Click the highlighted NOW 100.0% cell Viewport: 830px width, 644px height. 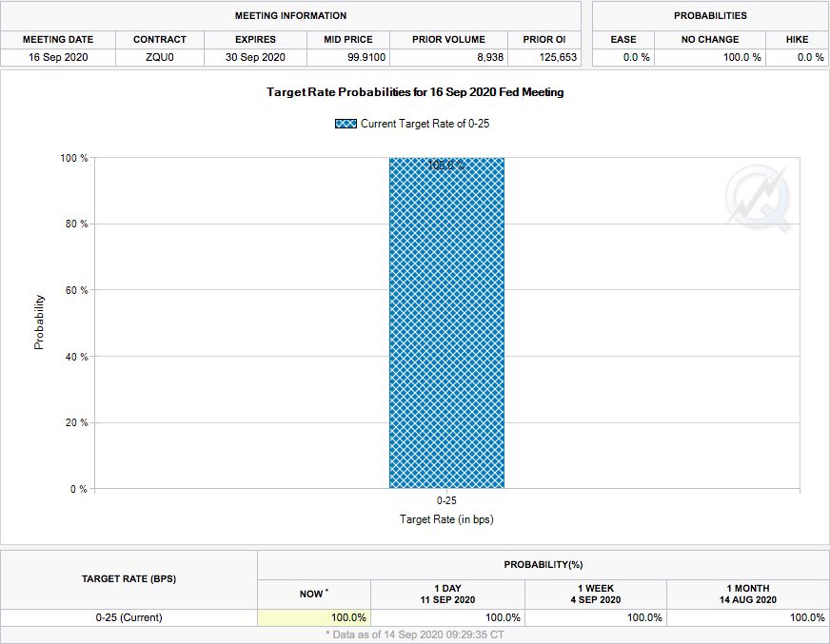pos(314,617)
